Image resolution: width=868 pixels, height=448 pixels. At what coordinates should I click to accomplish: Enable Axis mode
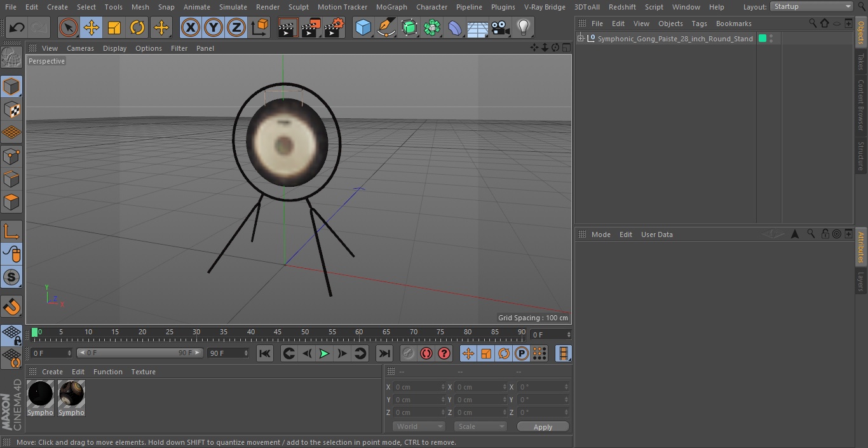[x=11, y=231]
